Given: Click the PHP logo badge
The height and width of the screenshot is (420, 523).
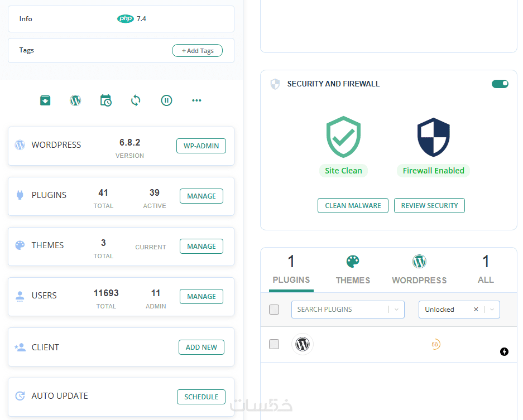Looking at the screenshot, I should (126, 18).
